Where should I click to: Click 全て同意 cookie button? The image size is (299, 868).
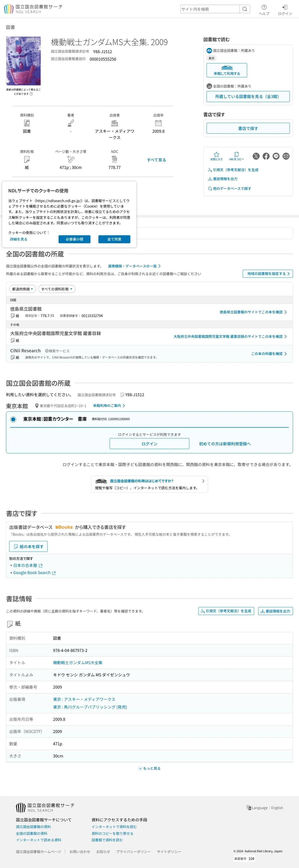(114, 239)
